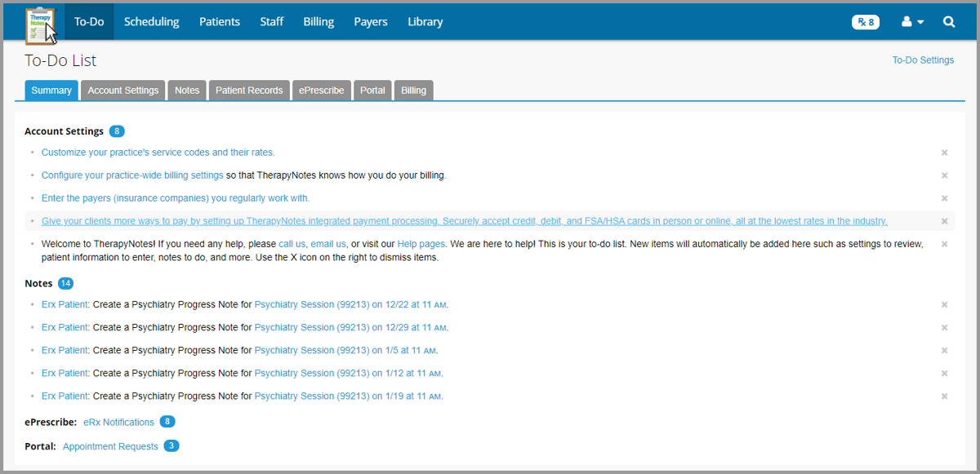Switch to the Patient Records tab
Screen dimensions: 980x474
tap(249, 90)
